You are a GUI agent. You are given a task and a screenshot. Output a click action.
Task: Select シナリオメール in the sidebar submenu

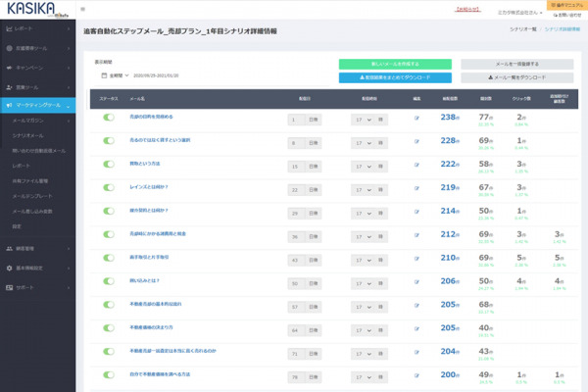pos(27,135)
